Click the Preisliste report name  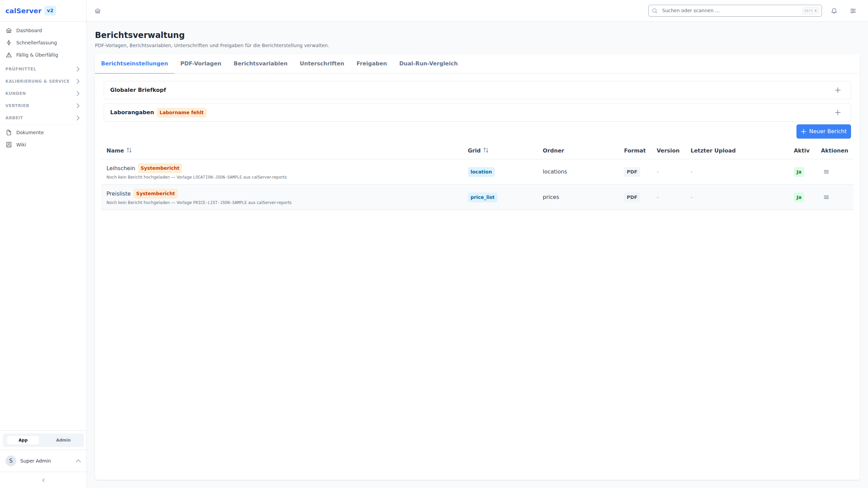(x=118, y=194)
